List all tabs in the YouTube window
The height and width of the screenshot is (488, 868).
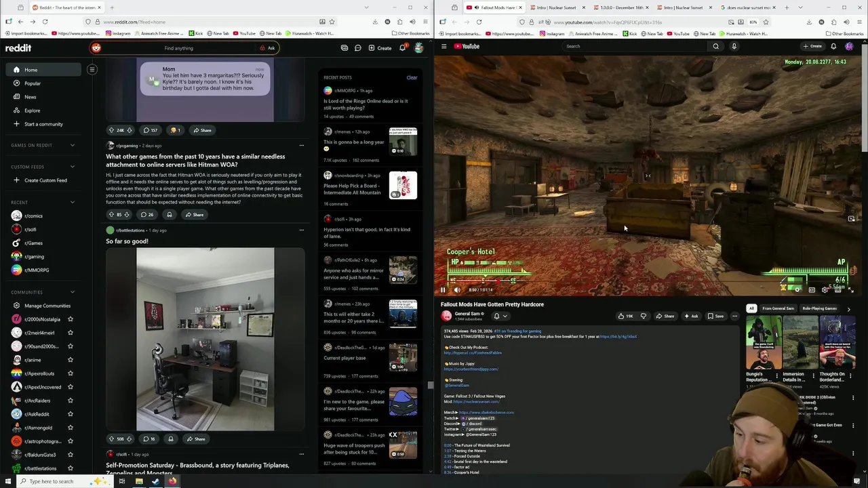pos(801,7)
